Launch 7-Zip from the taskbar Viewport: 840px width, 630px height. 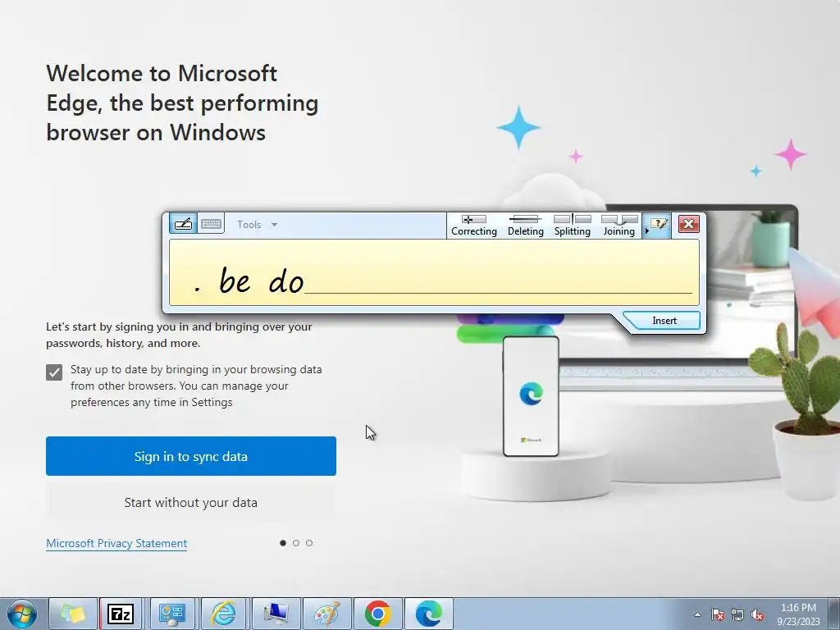tap(121, 614)
